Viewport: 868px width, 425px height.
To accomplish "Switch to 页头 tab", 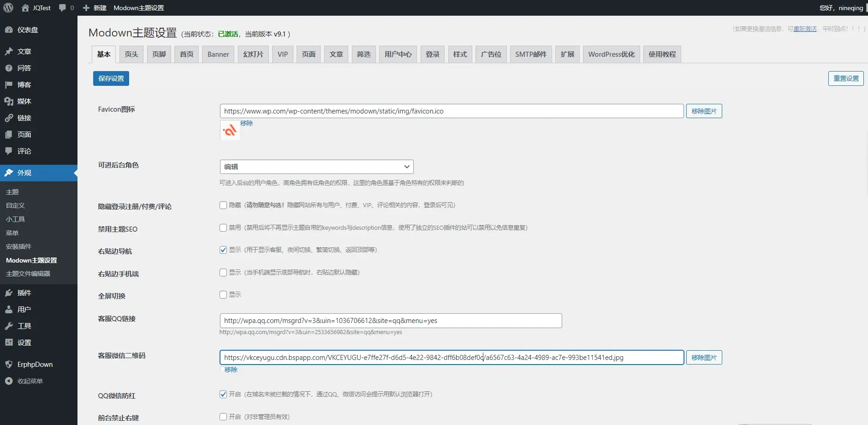I will coord(131,54).
